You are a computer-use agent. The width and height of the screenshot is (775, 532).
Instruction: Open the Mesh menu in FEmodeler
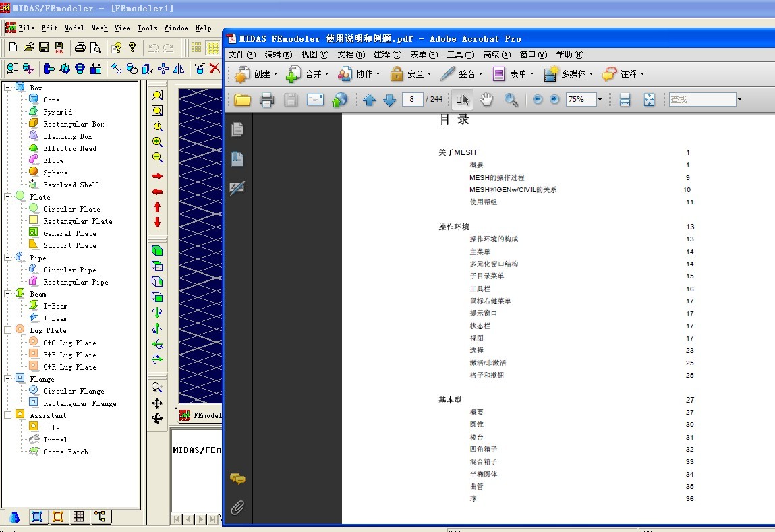(x=99, y=28)
